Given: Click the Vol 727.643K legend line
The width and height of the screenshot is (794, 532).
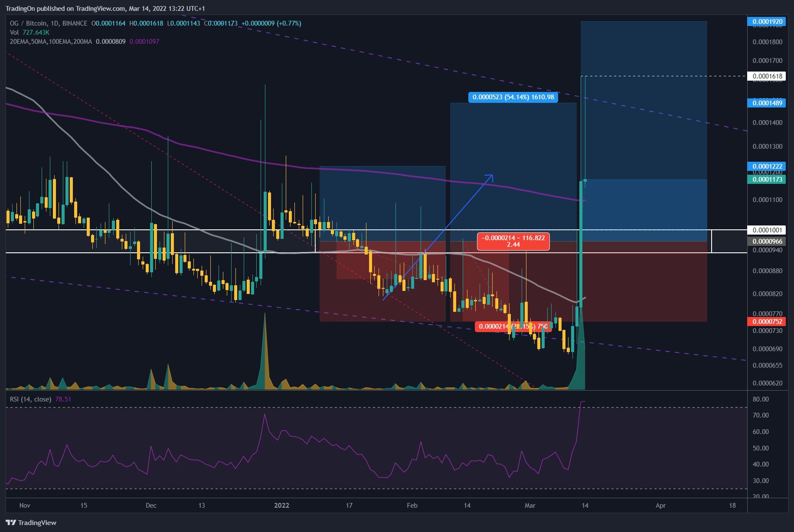Looking at the screenshot, I should (29, 33).
